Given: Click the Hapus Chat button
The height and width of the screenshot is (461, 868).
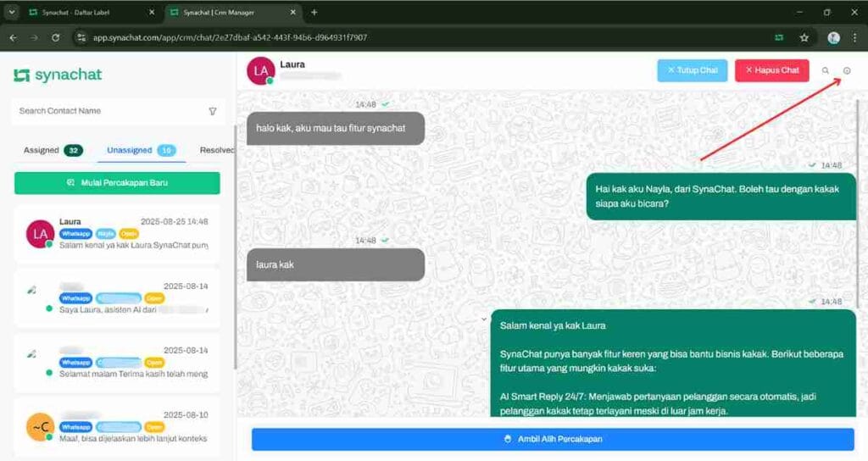Looking at the screenshot, I should point(771,70).
